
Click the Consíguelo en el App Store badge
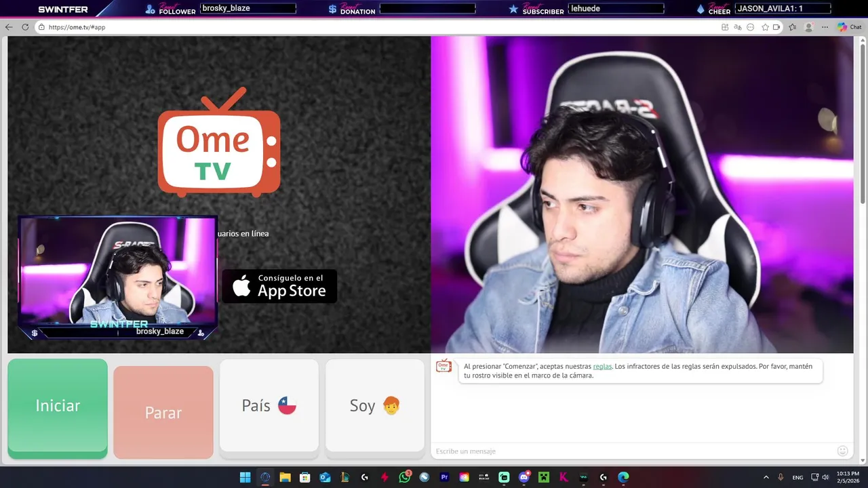(x=279, y=286)
